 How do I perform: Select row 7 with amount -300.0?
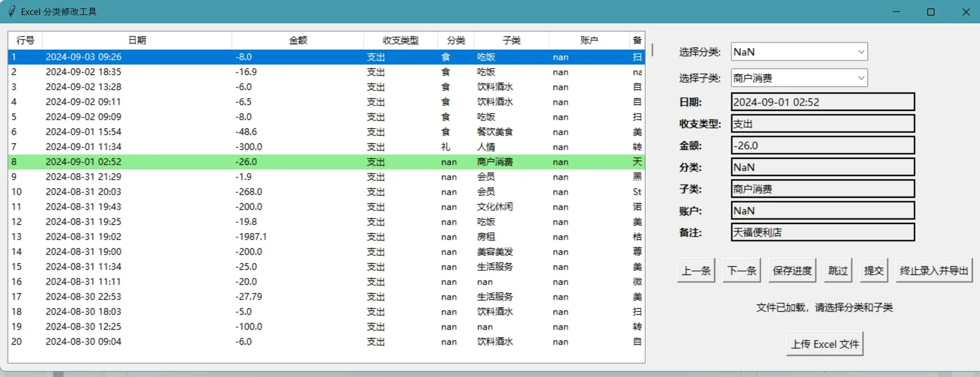(249, 147)
